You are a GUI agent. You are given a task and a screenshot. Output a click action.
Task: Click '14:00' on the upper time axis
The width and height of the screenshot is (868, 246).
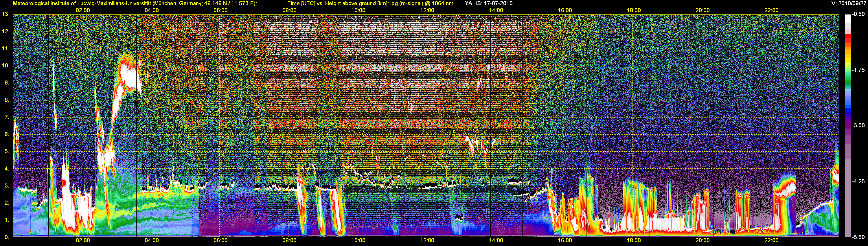[496, 10]
